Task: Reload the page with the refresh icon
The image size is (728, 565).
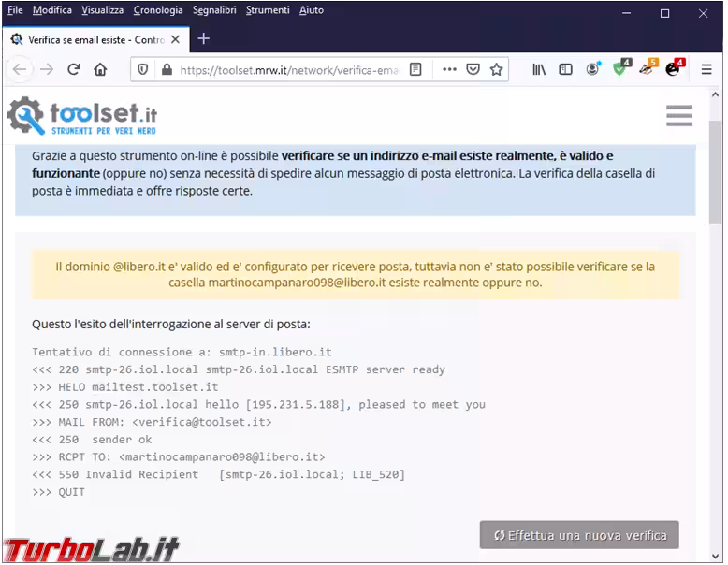Action: click(74, 69)
